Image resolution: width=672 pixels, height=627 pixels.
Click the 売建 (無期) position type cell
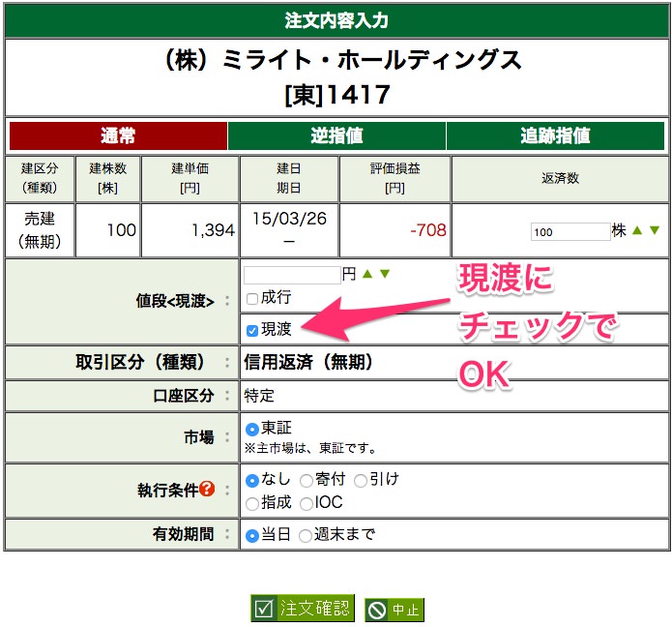coord(40,230)
